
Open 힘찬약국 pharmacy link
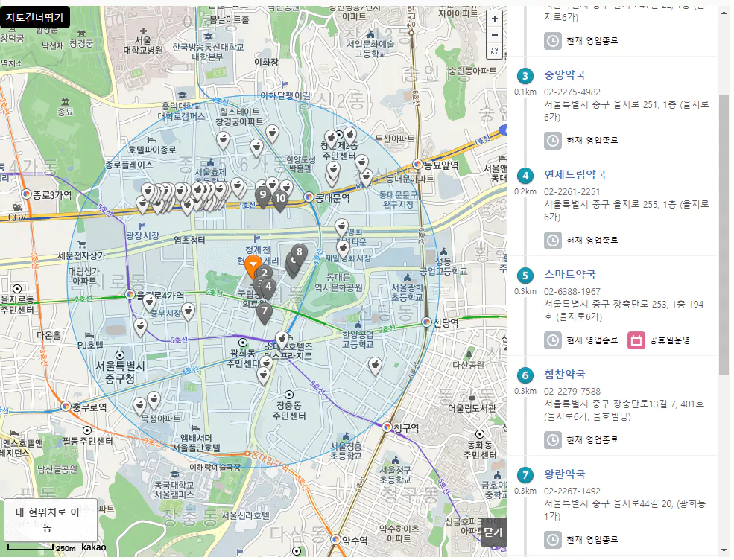pyautogui.click(x=565, y=375)
